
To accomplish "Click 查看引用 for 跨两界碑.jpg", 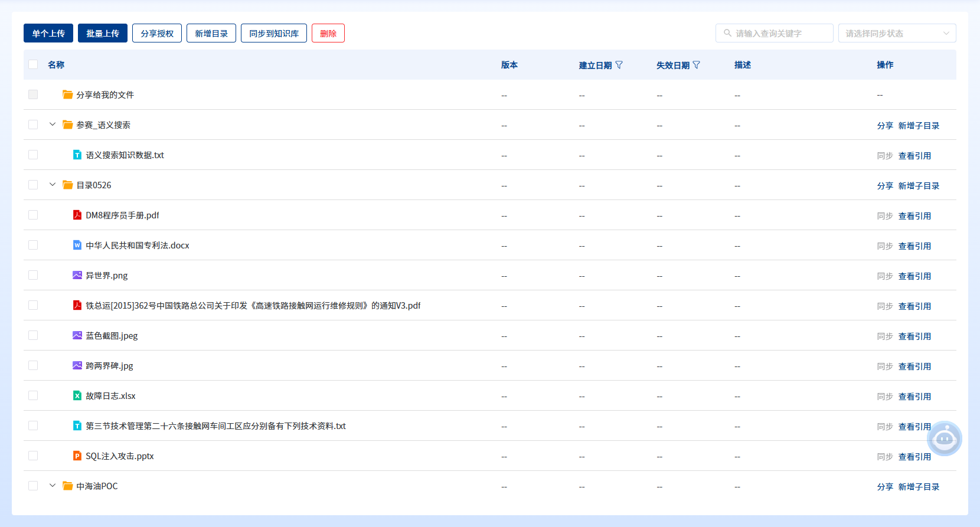I will pos(914,366).
